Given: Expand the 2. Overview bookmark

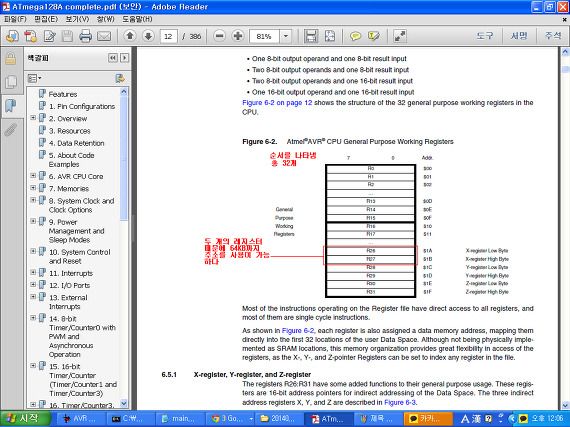Looking at the screenshot, I should tap(33, 118).
